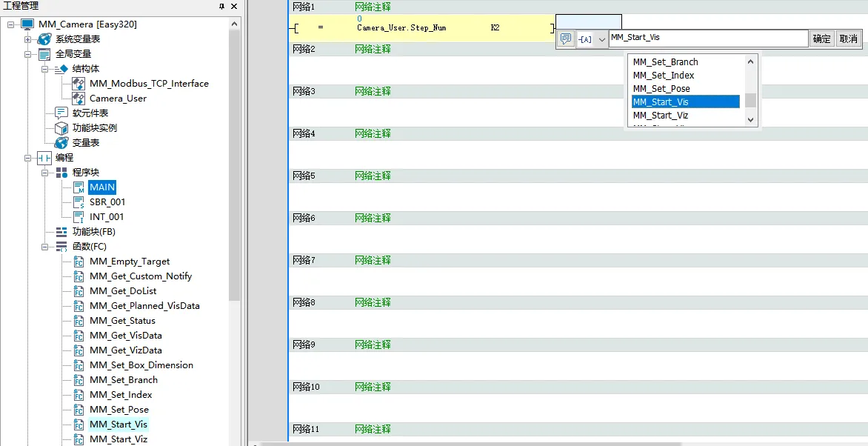Screen dimensions: 868x446
Task: Select MM_Get_VizData in the tree
Action: click(126, 350)
